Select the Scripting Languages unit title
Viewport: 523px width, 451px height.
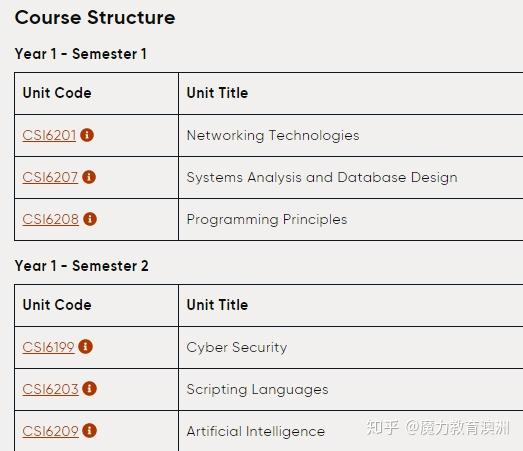(x=257, y=389)
